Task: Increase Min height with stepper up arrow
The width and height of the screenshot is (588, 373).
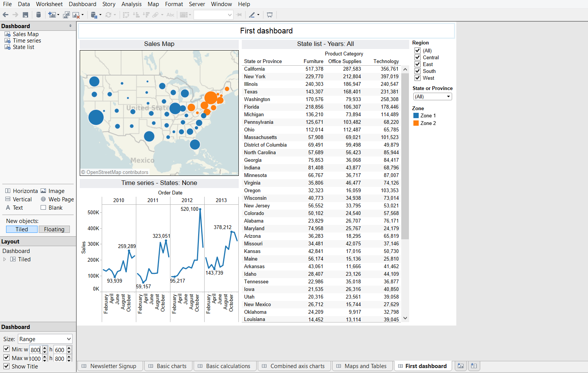Action: 69,348
